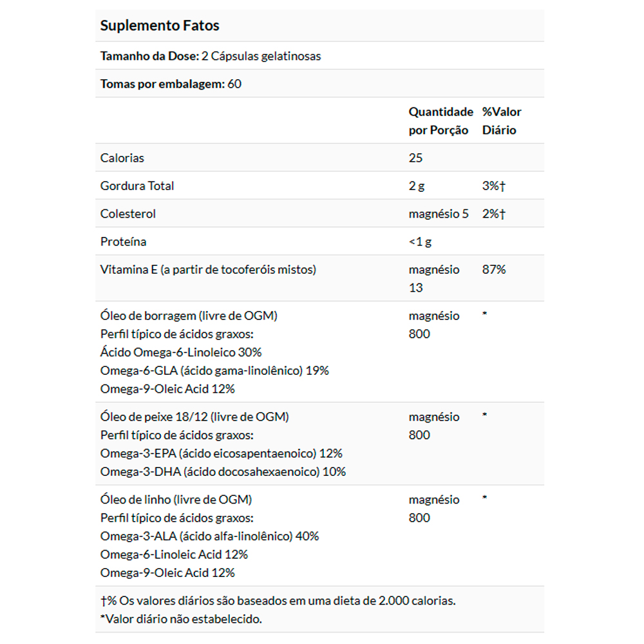This screenshot has width=644, height=644.
Task: Click the %Valor Diário column header
Action: (x=502, y=121)
